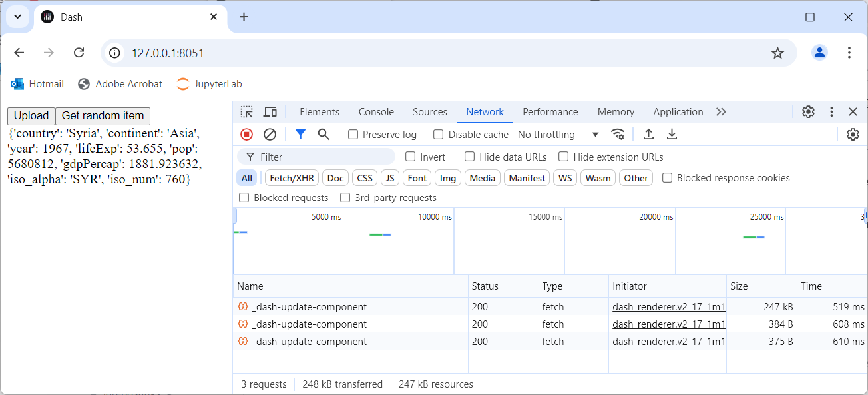868x395 pixels.
Task: Toggle the device toolbar icon
Action: click(270, 112)
